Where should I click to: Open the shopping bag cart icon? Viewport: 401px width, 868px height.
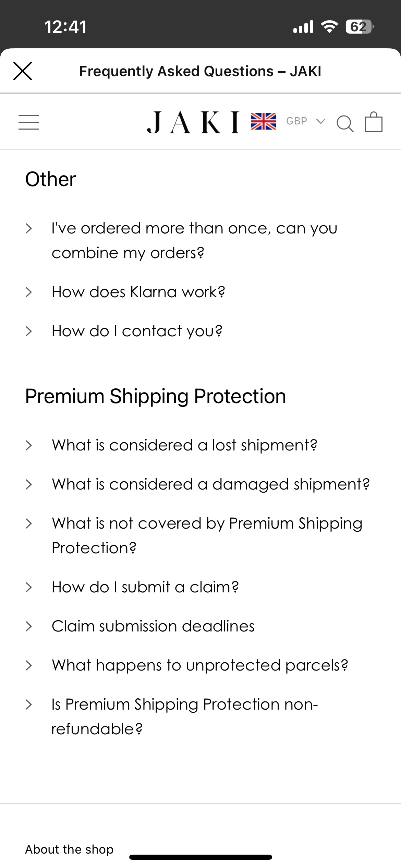pyautogui.click(x=374, y=122)
